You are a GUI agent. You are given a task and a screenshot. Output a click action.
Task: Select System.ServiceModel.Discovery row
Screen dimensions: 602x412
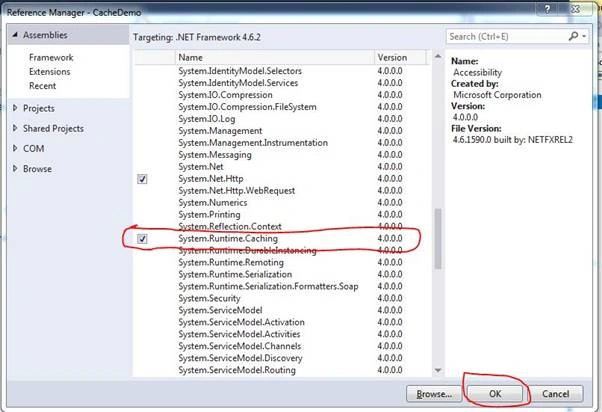click(281, 358)
